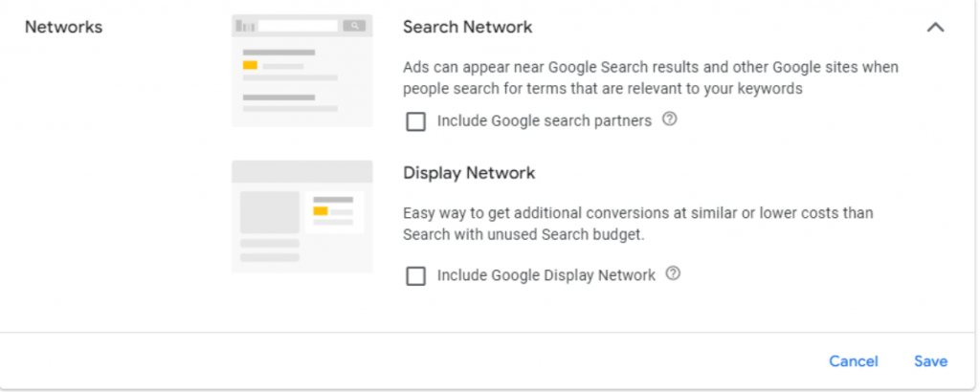Click the white search box in Search illustration
Screen dimensions: 980x392
[298, 26]
